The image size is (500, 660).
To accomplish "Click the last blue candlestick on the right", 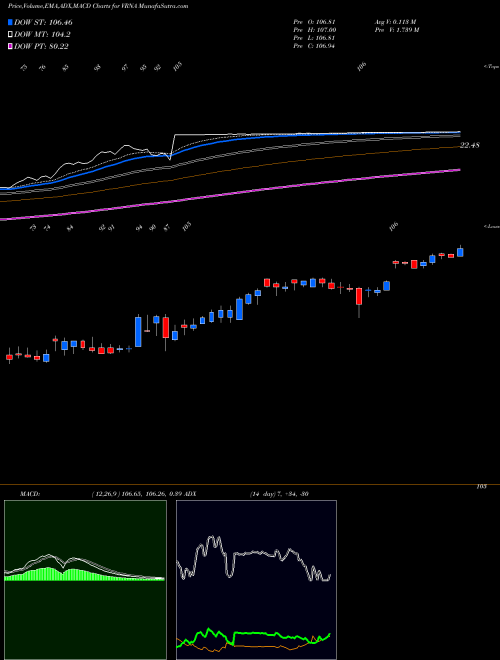I will click(460, 252).
